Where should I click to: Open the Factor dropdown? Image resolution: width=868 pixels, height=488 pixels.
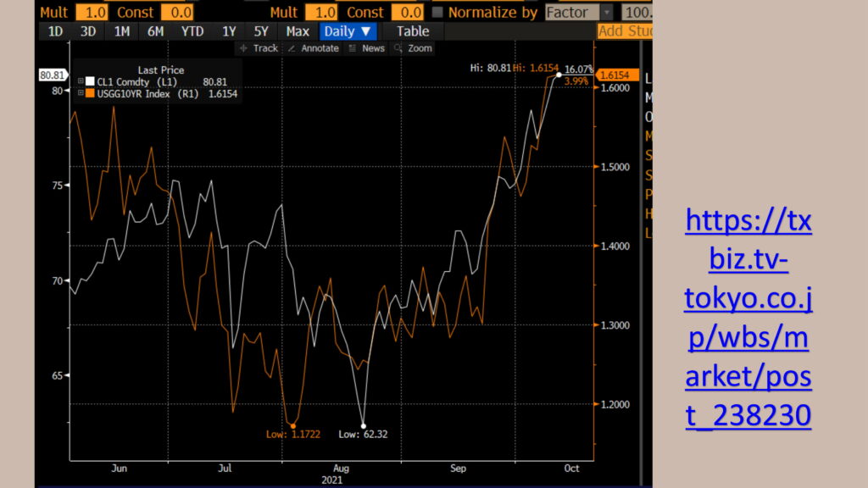click(x=579, y=12)
